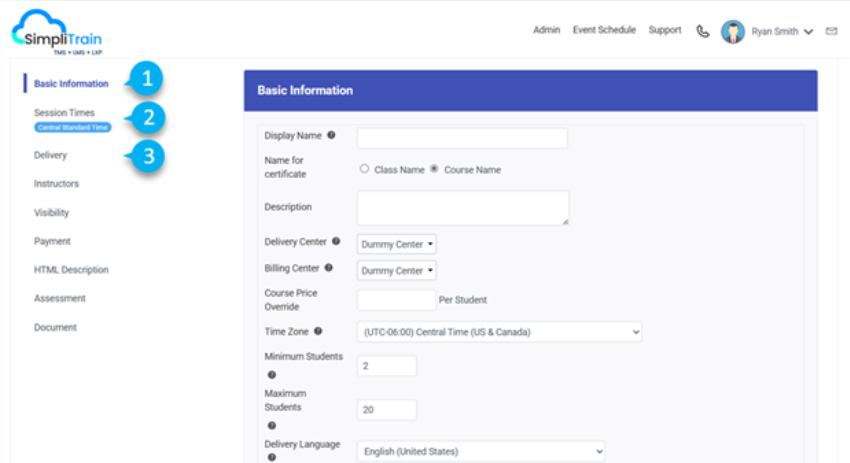850x463 pixels.
Task: Open the mail envelope icon
Action: tap(831, 31)
